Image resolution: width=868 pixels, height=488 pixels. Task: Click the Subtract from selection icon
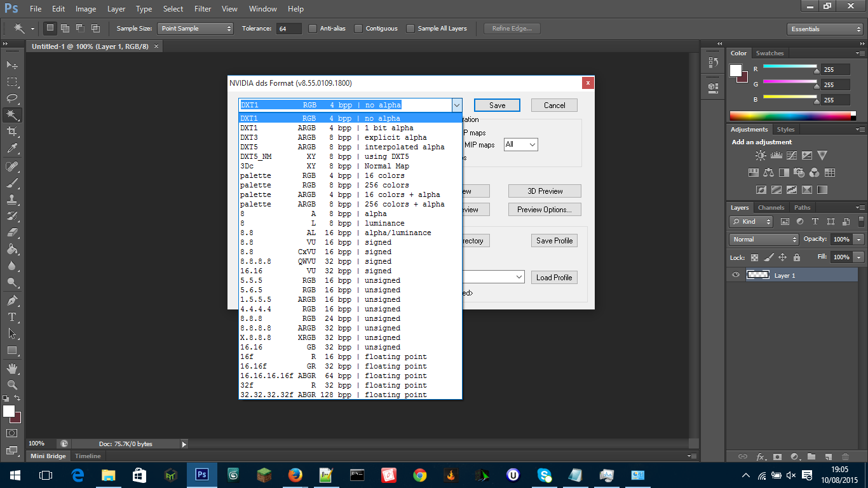(x=80, y=29)
